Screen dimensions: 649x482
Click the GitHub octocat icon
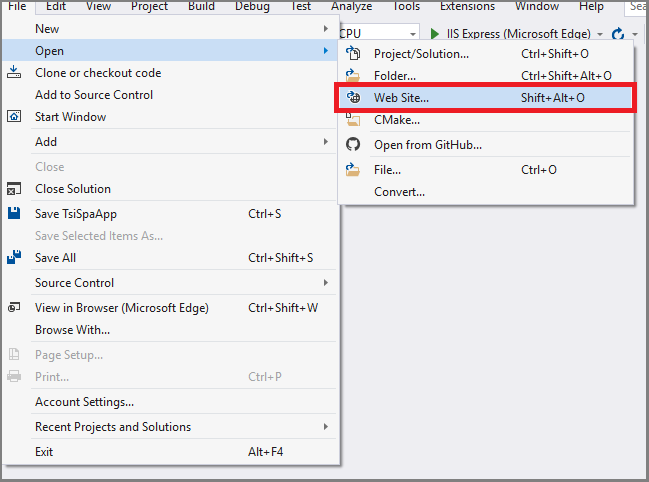353,144
